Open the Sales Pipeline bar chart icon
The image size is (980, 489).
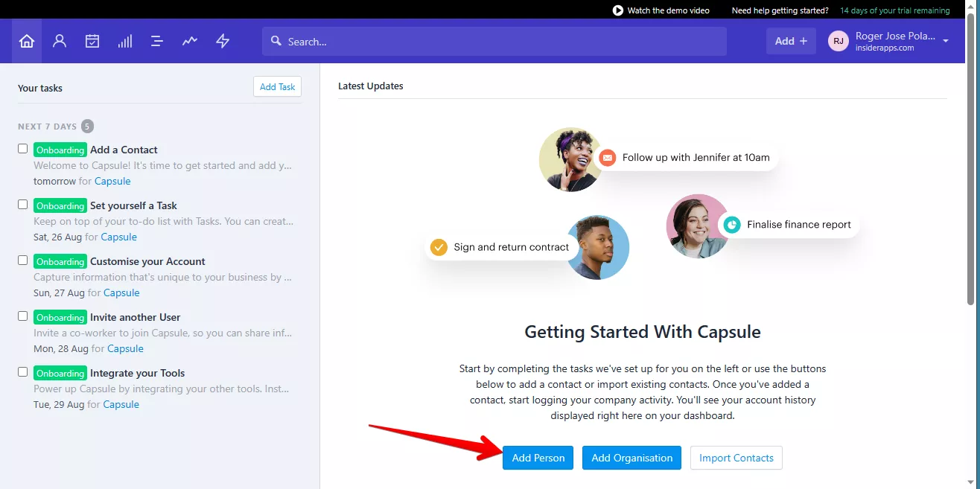[x=125, y=42]
